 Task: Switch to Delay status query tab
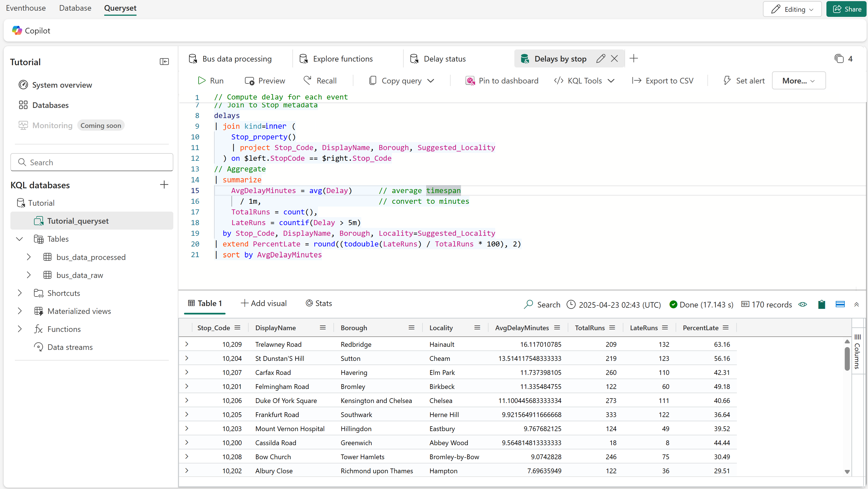click(444, 59)
